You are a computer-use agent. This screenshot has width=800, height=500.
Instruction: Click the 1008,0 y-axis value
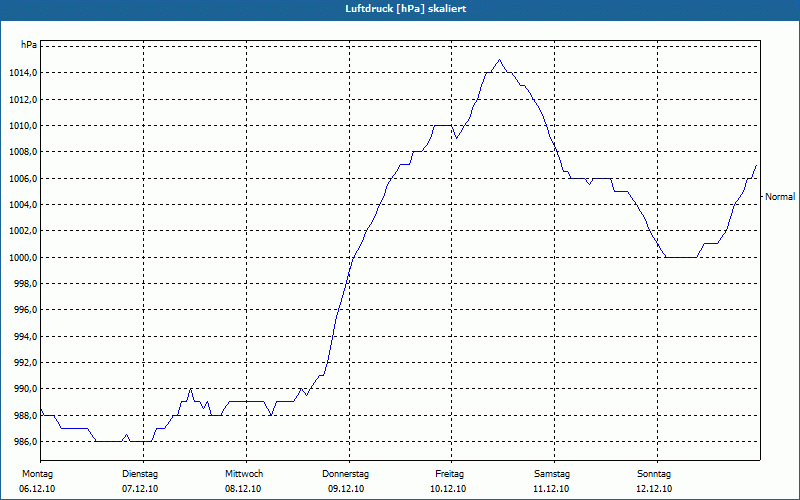[x=23, y=152]
